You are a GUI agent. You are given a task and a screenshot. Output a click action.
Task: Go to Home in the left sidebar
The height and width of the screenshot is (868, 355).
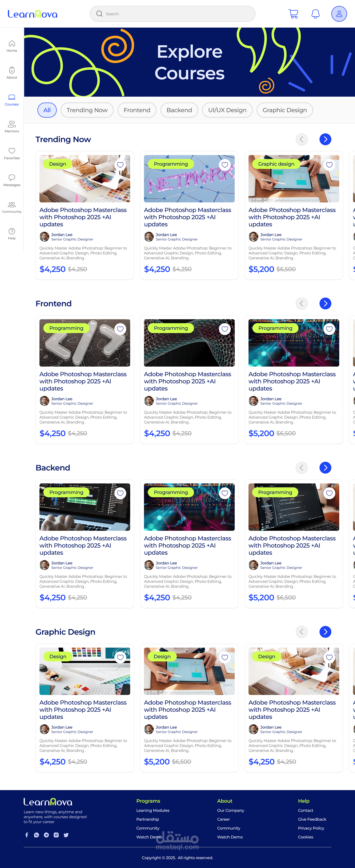(x=12, y=46)
